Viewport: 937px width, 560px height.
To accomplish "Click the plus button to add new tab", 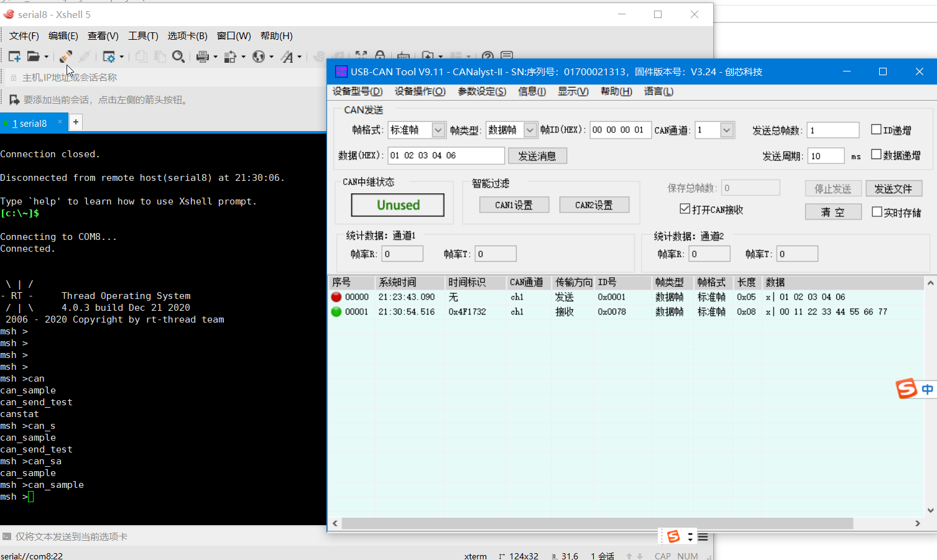I will (75, 122).
